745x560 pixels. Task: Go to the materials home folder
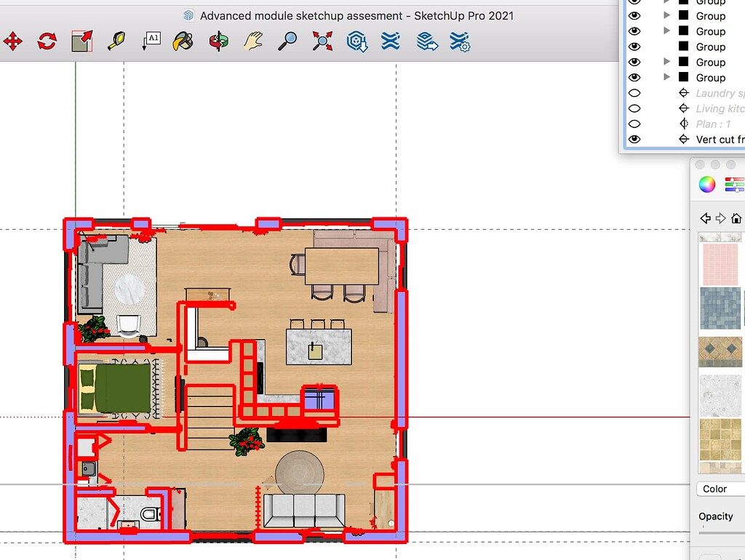tap(736, 218)
